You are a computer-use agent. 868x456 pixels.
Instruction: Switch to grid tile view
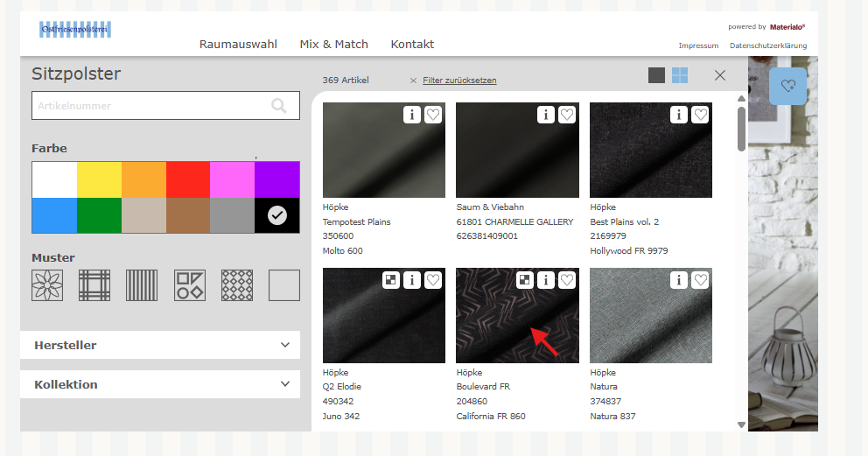680,75
